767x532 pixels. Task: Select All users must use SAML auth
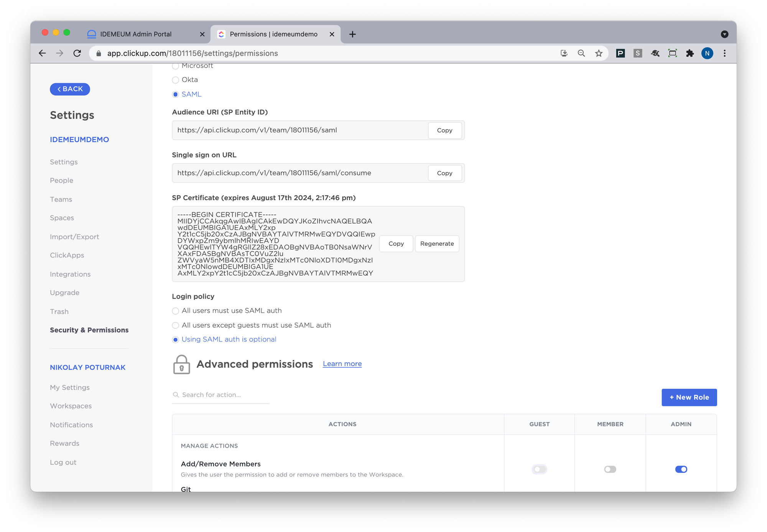pos(175,311)
